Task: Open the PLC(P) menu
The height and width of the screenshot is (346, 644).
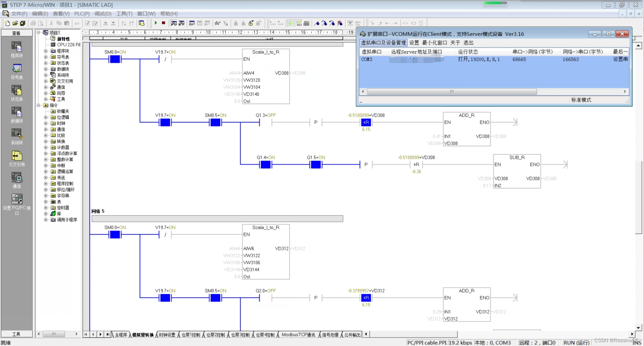Action: (82, 14)
